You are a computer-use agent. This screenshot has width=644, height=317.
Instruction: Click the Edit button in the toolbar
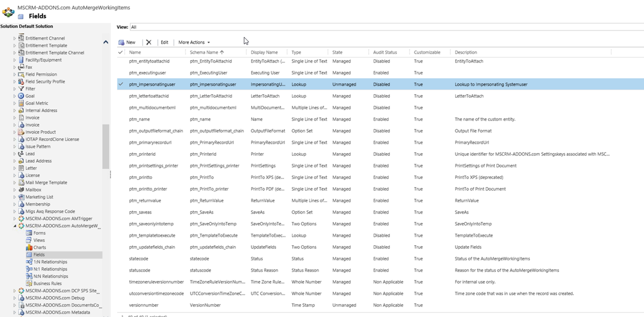164,42
